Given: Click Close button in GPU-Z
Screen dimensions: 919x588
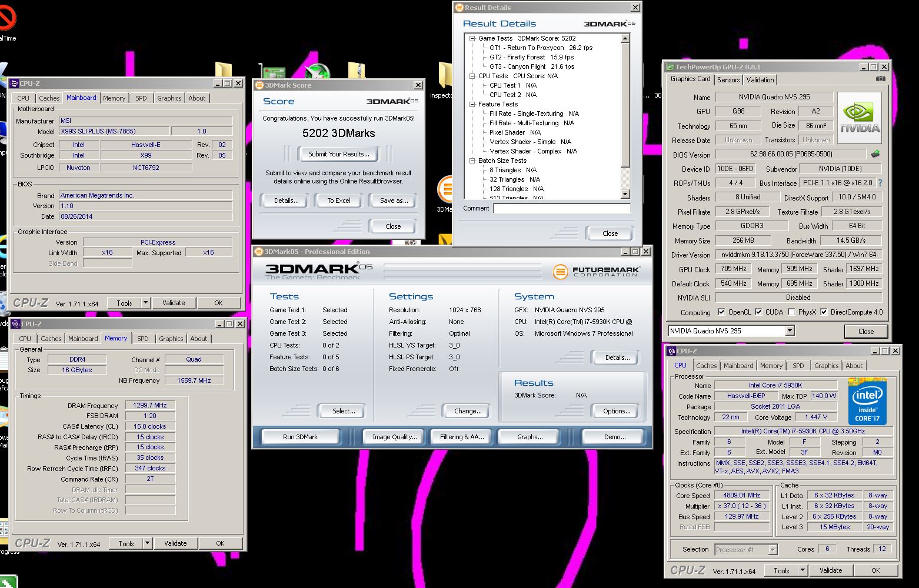Looking at the screenshot, I should (x=865, y=331).
